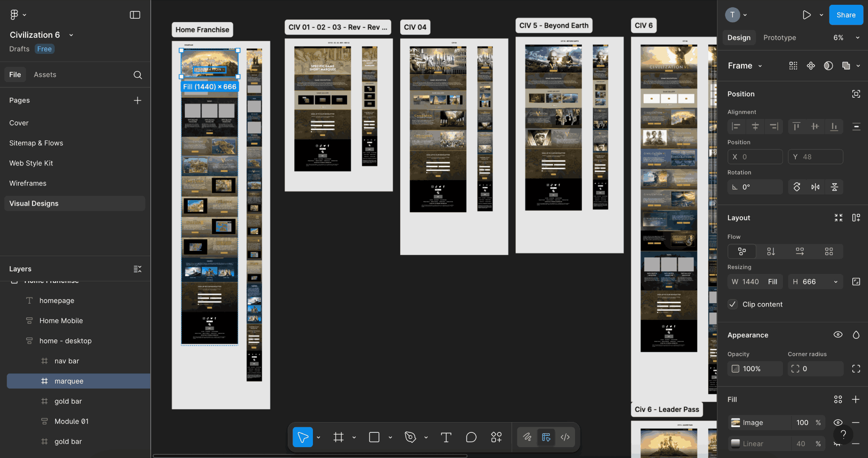Viewport: 868px width, 458px height.
Task: Flip vertical icon in Rotation row
Action: click(x=834, y=187)
